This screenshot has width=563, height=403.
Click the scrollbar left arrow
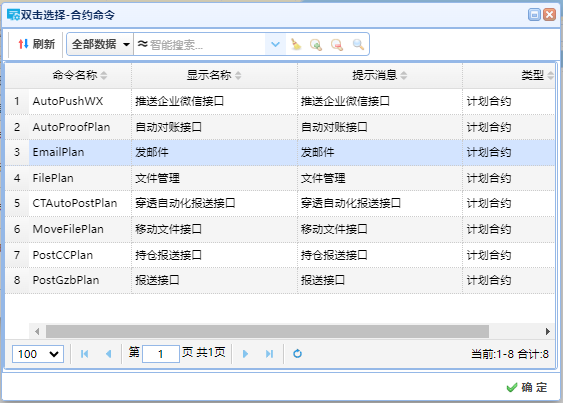37,331
